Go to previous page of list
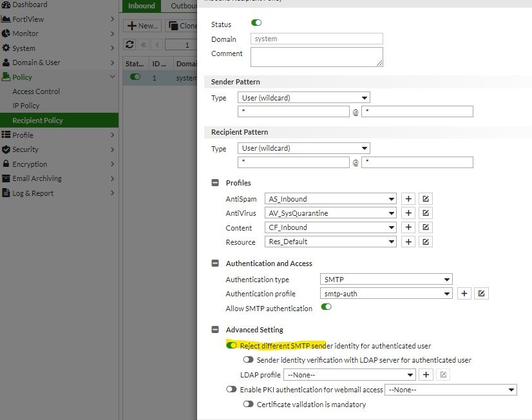532x420 pixels. [157, 44]
